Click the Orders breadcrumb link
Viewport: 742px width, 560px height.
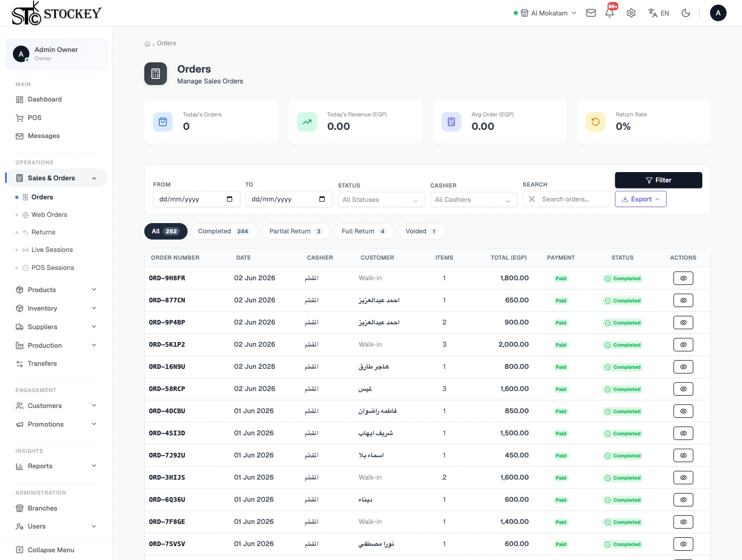(x=166, y=43)
